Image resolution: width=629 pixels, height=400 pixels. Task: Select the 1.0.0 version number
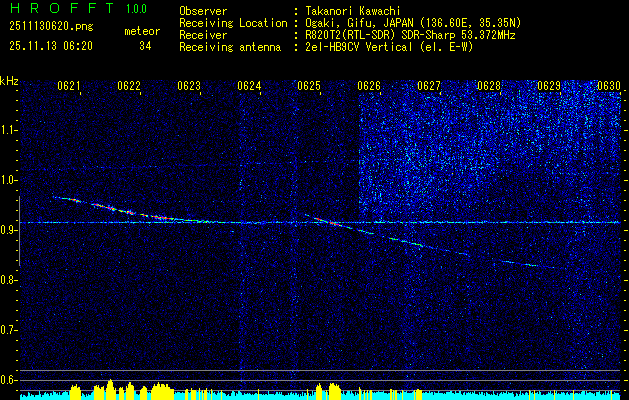[x=136, y=9]
